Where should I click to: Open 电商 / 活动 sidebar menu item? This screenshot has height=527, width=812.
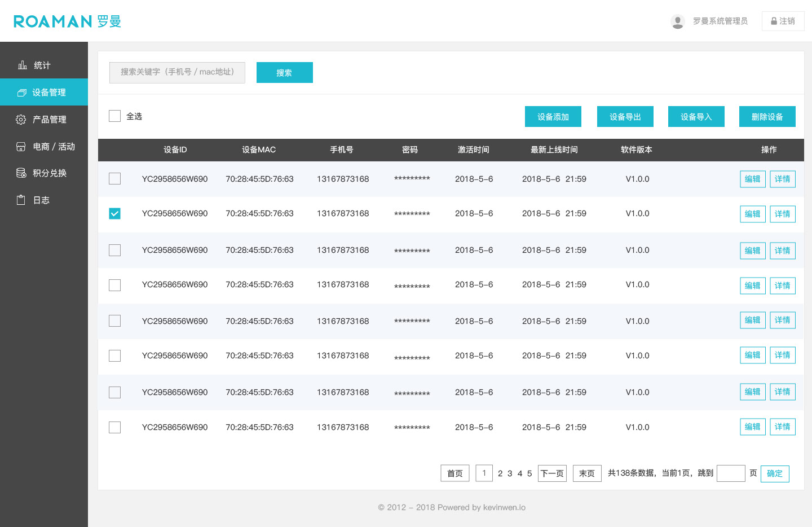(x=54, y=147)
